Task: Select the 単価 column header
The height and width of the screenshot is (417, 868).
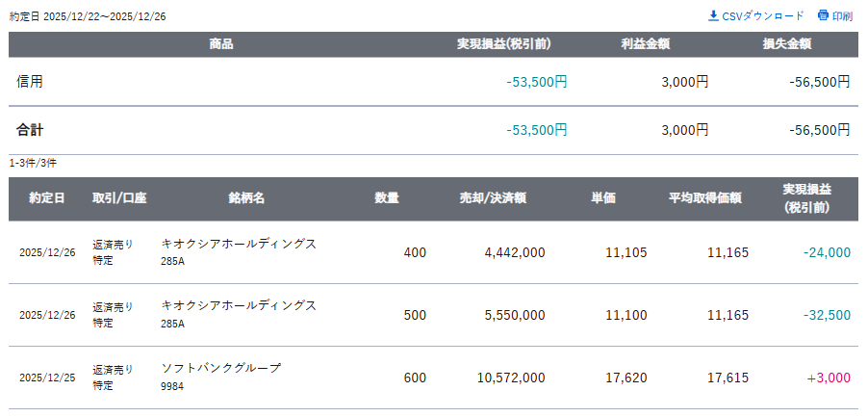Action: click(x=603, y=198)
